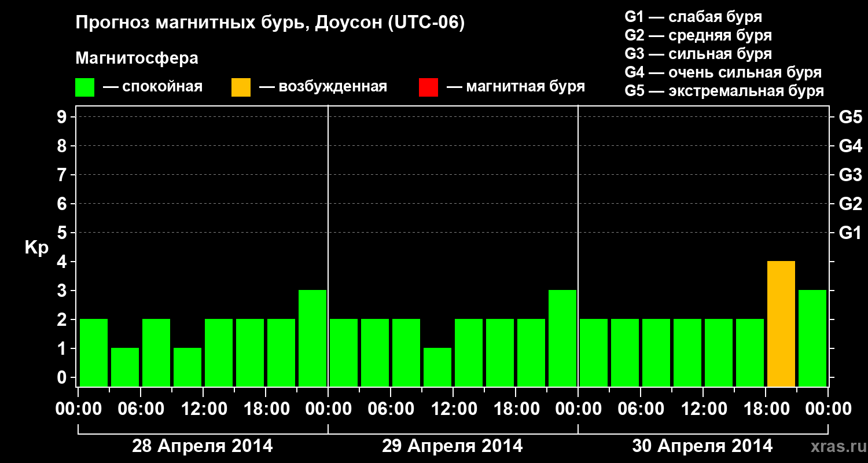
Task: Click the 'G4' right-axis label
Action: click(850, 146)
